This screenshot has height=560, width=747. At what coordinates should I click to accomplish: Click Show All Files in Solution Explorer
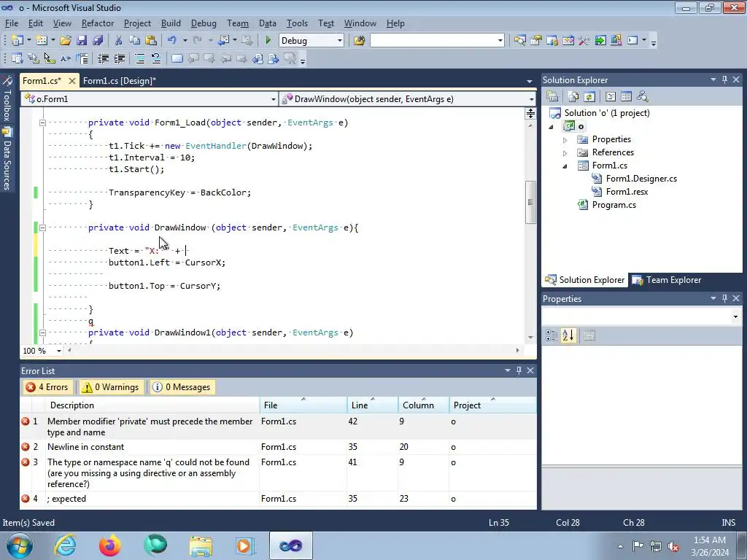tap(573, 97)
